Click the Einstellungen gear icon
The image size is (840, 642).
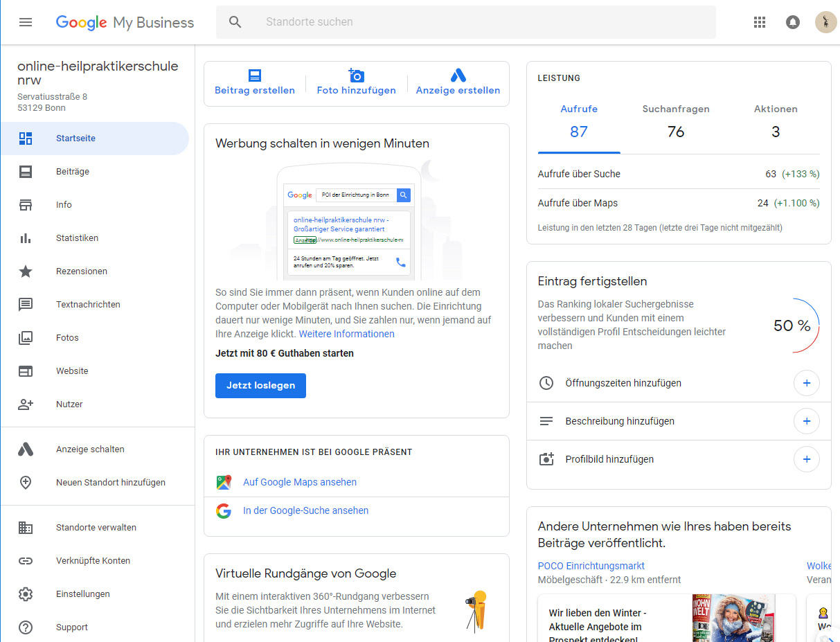coord(26,594)
